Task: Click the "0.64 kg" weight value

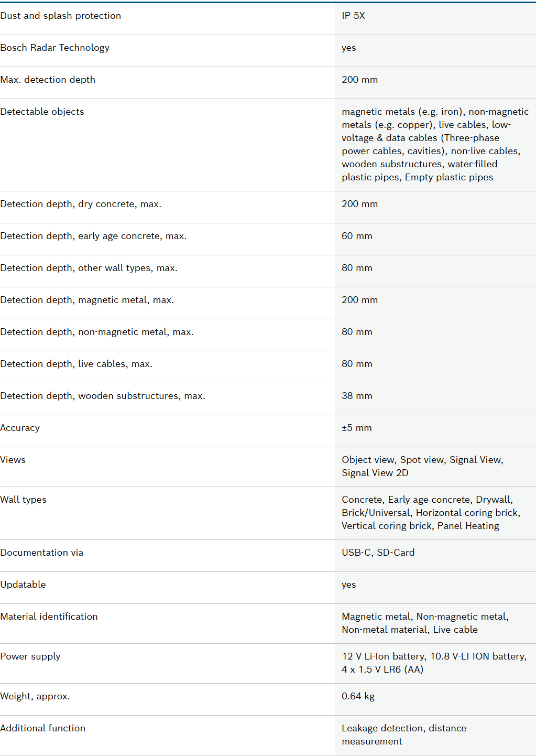Action: [x=358, y=696]
